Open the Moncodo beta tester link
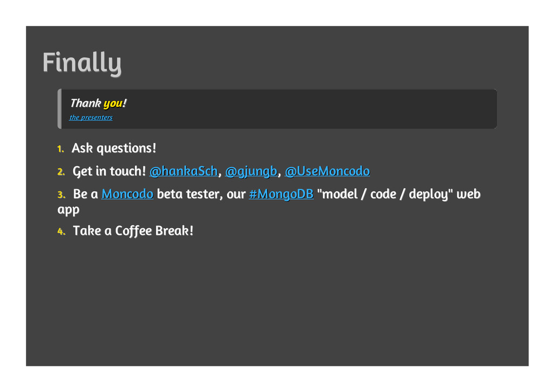Image resolution: width=555 pixels, height=392 pixels. pyautogui.click(x=127, y=194)
